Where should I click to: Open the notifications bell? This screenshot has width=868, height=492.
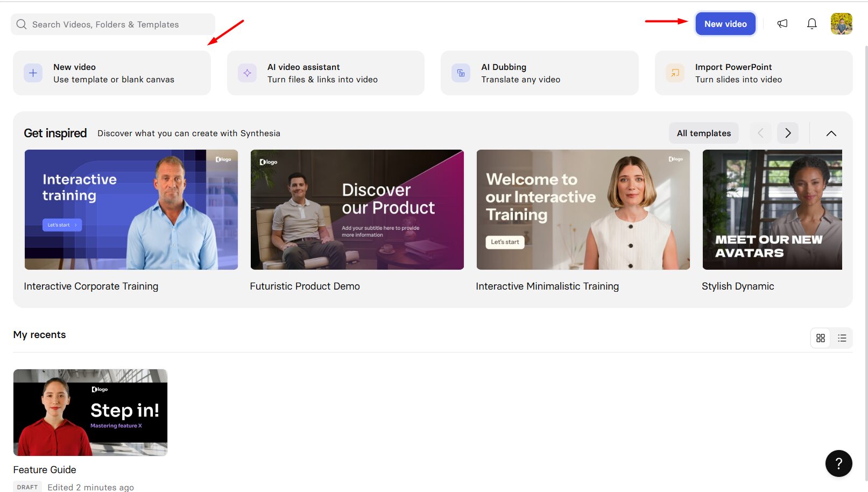tap(812, 24)
